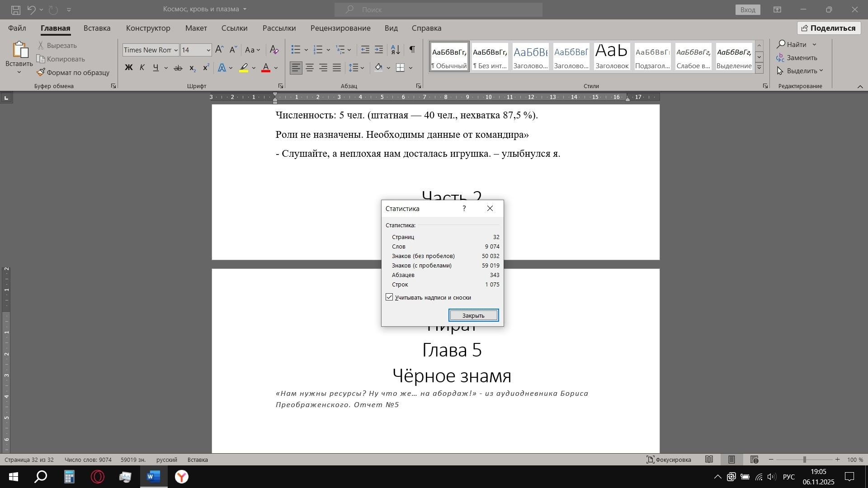The width and height of the screenshot is (868, 488).
Task: Expand the styles gallery's More arrow
Action: coord(759,68)
